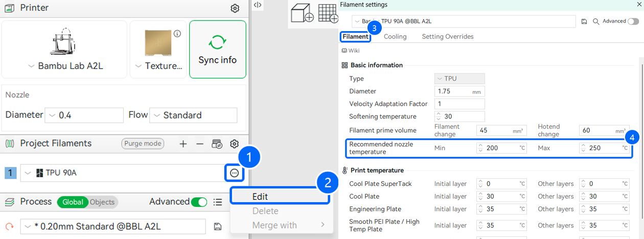The height and width of the screenshot is (239, 644).
Task: Open the AMS filament sync icon
Action: (217, 144)
